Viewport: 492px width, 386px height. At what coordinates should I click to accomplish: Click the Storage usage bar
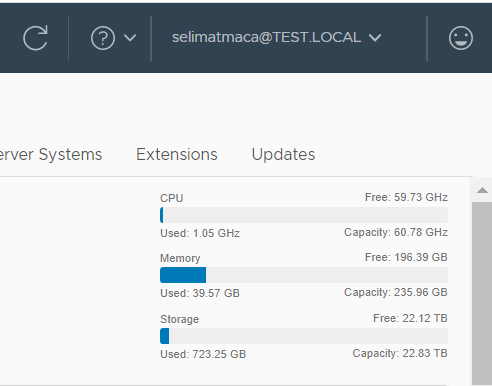[304, 336]
